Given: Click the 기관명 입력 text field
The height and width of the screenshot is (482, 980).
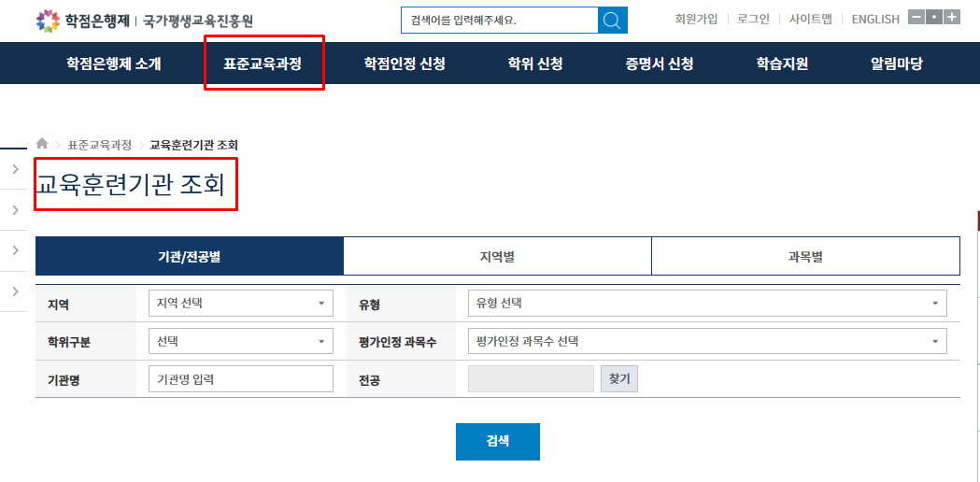Looking at the screenshot, I should click(241, 379).
